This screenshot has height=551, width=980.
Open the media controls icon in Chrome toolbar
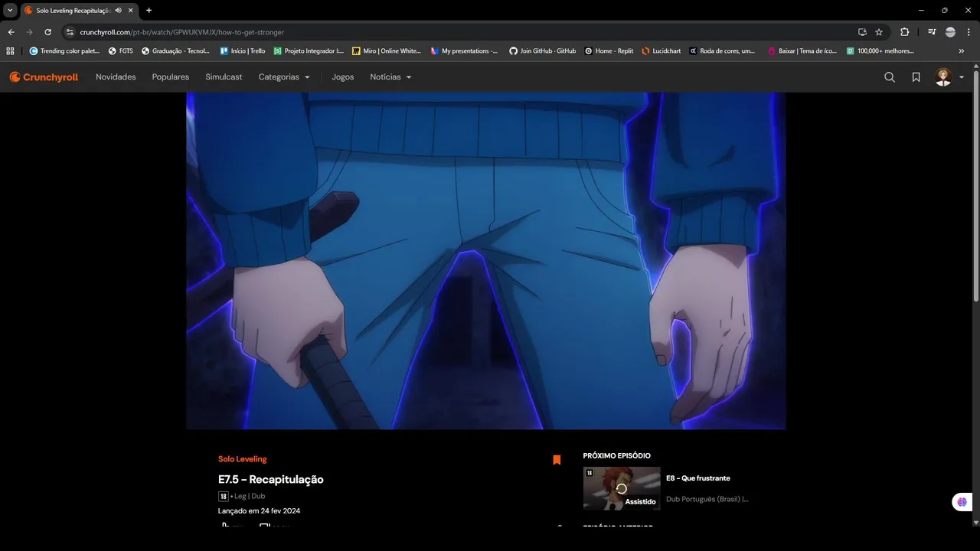point(932,32)
